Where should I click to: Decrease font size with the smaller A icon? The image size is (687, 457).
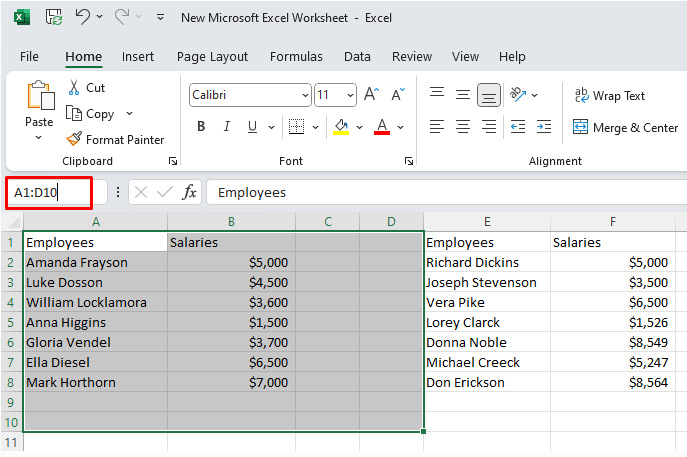click(396, 95)
